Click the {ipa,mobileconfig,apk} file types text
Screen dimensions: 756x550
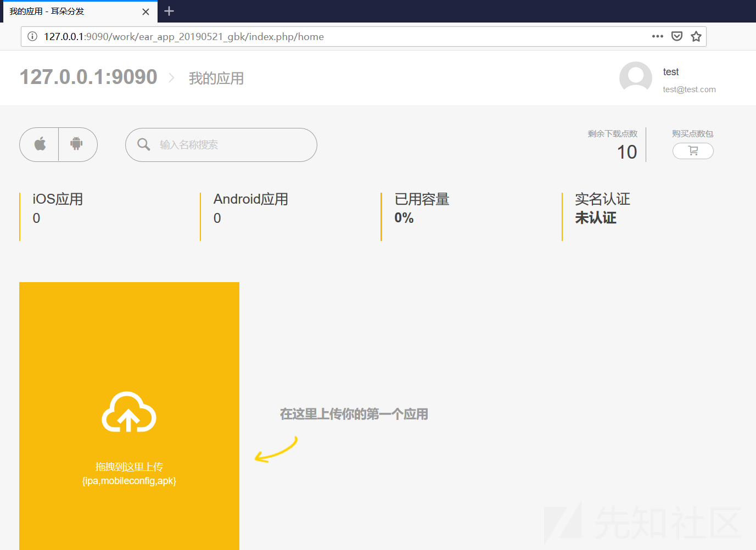pyautogui.click(x=129, y=481)
